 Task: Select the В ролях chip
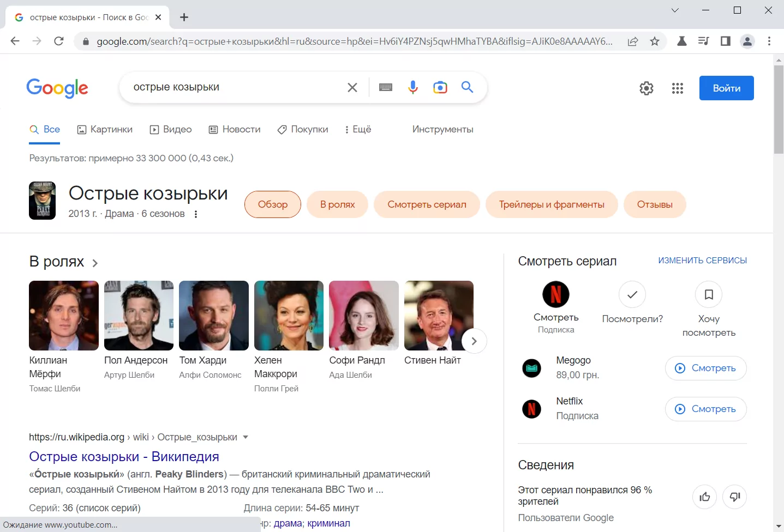(x=338, y=204)
